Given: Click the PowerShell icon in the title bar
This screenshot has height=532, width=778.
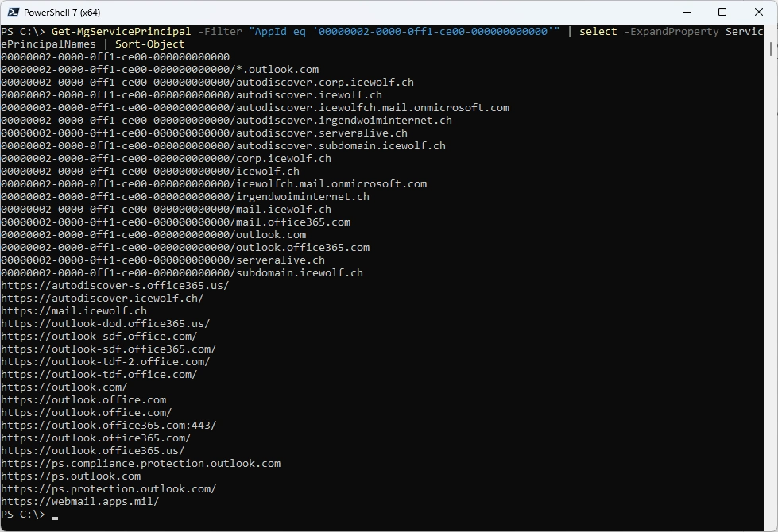Looking at the screenshot, I should pos(12,12).
